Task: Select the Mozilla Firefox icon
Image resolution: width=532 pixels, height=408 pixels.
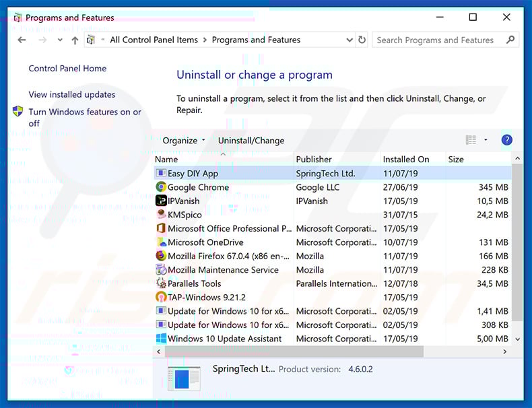Action: click(x=161, y=256)
